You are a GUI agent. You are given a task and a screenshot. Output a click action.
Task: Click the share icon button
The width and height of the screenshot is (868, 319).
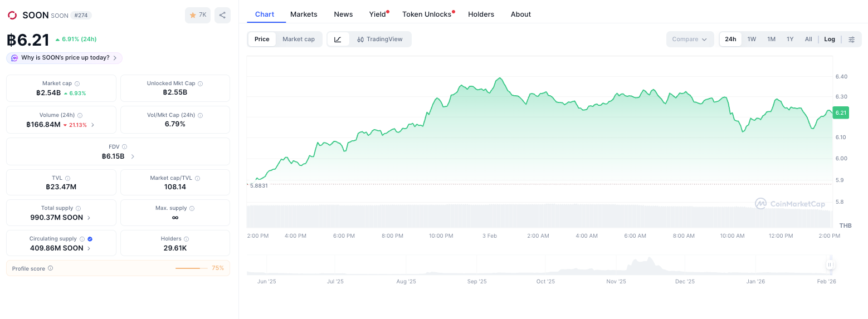click(222, 15)
